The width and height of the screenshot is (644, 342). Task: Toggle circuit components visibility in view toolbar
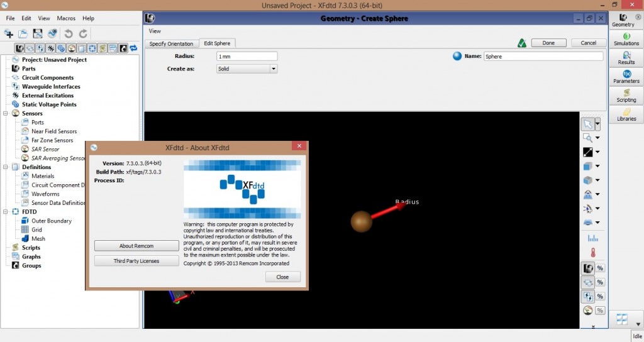tap(588, 282)
